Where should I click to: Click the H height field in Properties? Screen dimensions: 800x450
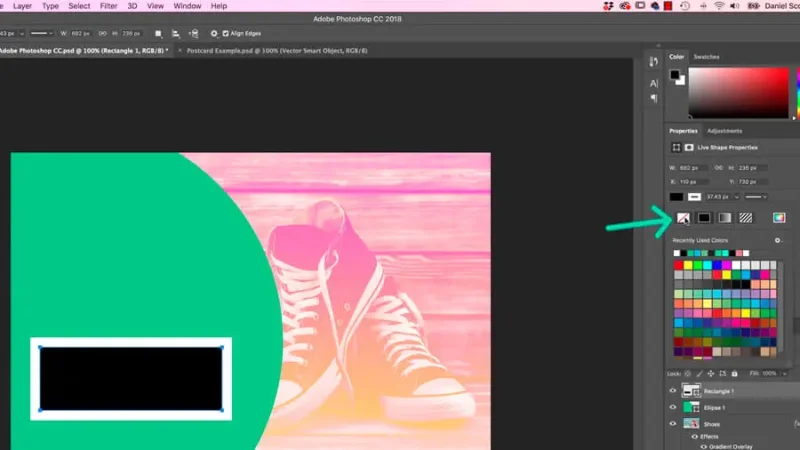pos(753,168)
